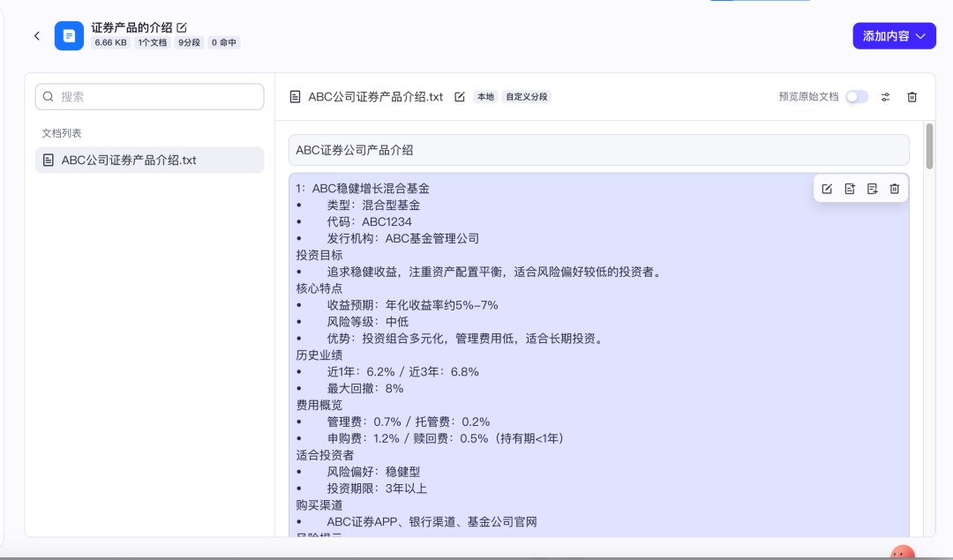The image size is (953, 560).
Task: Click the line 最大回撤：8%
Action: click(364, 389)
